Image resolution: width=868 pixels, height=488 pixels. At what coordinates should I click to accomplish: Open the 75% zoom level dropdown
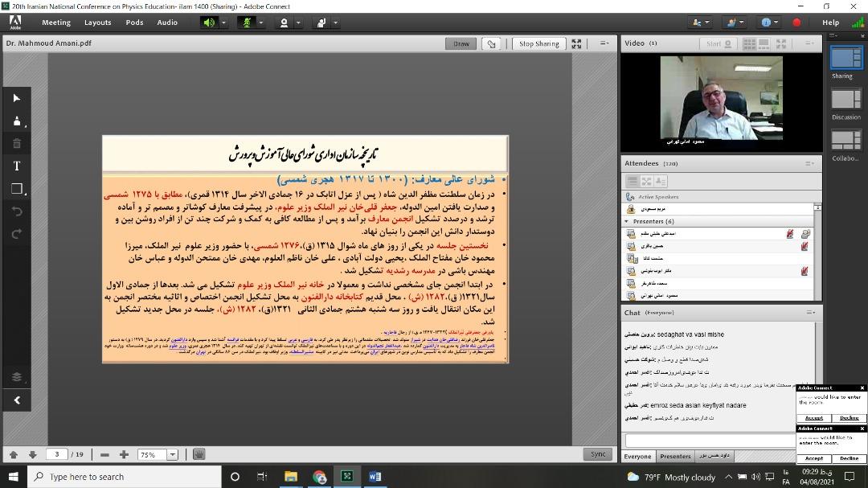coord(172,455)
